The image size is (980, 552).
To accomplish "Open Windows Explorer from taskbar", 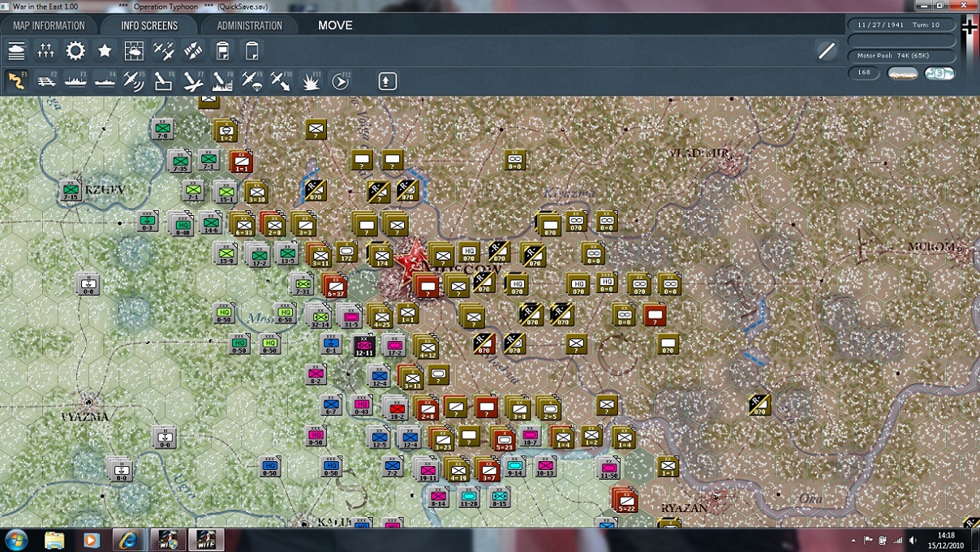I will click(54, 540).
